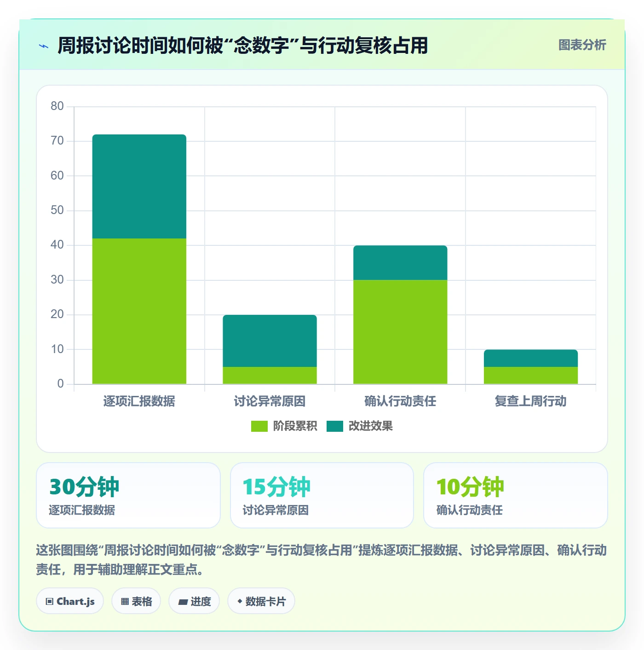Click the lightning bolt icon beside the title

tap(44, 46)
